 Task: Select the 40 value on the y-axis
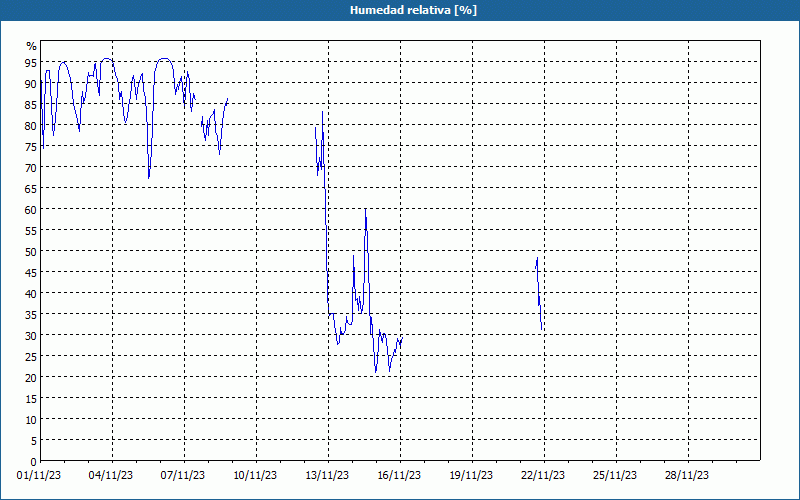(x=31, y=293)
